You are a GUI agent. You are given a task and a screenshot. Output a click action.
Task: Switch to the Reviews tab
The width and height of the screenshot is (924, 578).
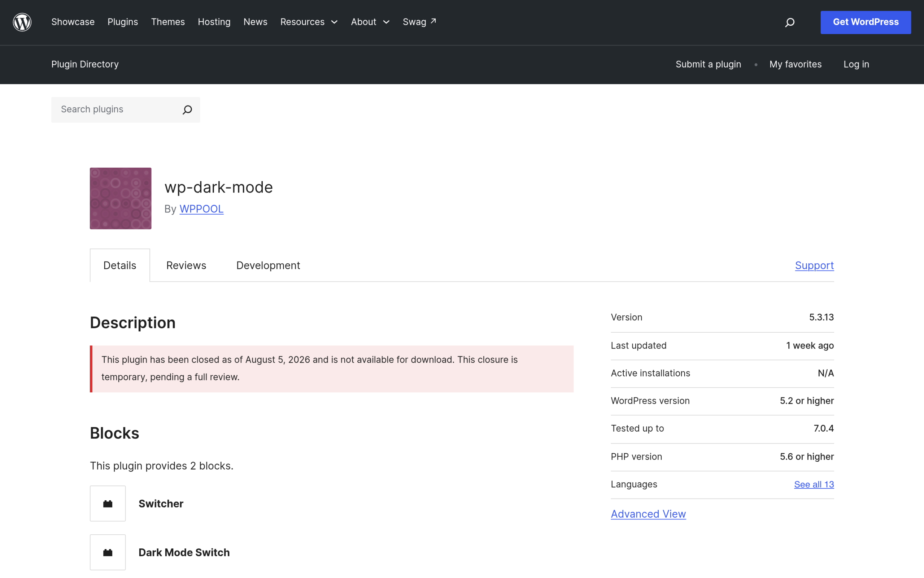point(186,265)
